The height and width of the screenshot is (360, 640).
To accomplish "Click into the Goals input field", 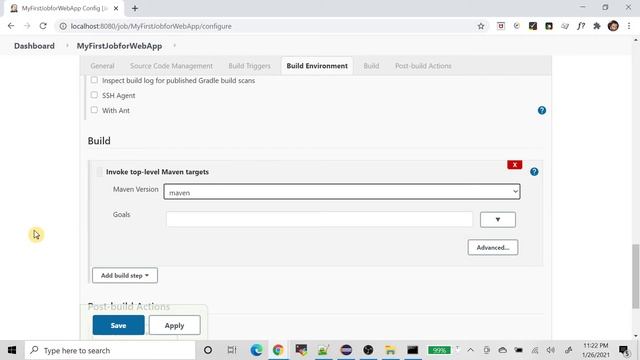I will (320, 219).
